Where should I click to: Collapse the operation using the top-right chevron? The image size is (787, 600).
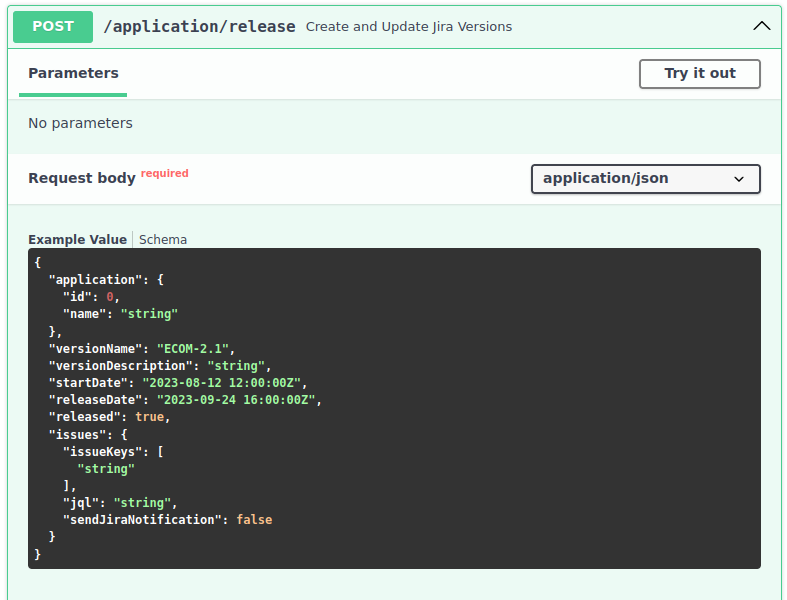click(762, 27)
